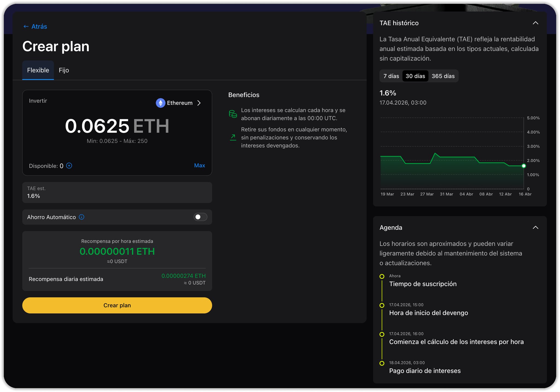
Task: Click the Ethereum coin icon
Action: pos(161,103)
